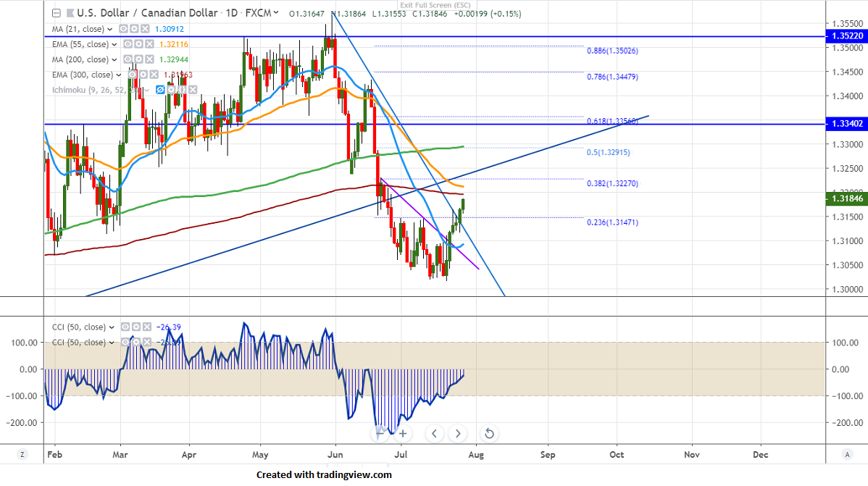Click the 1.35500 price axis label
The image size is (868, 486).
click(x=848, y=24)
